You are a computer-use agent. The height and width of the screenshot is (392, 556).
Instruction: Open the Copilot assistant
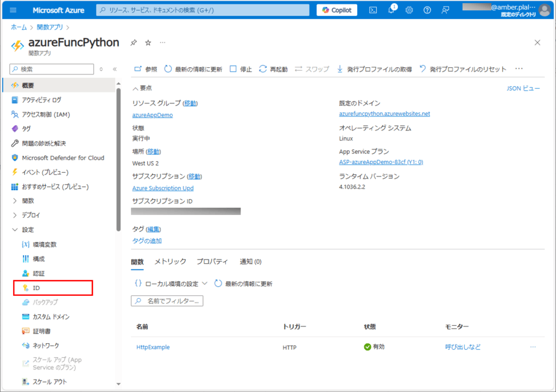click(336, 10)
